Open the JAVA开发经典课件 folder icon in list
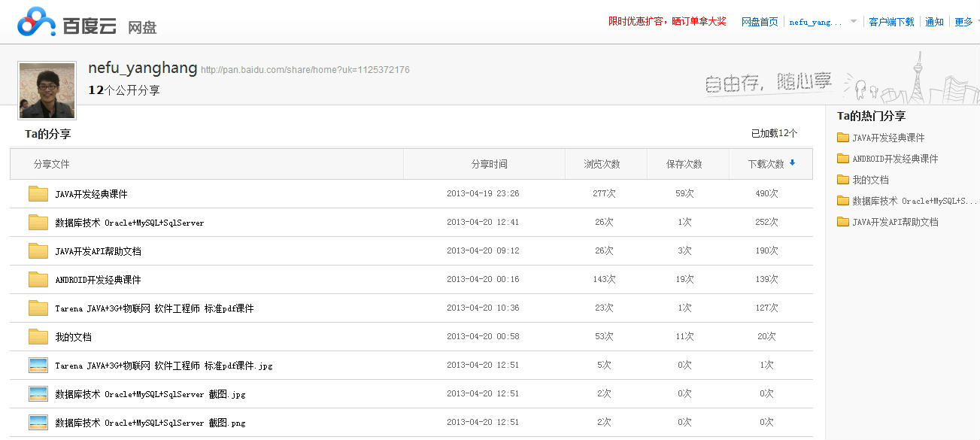Image resolution: width=980 pixels, height=440 pixels. click(x=38, y=193)
